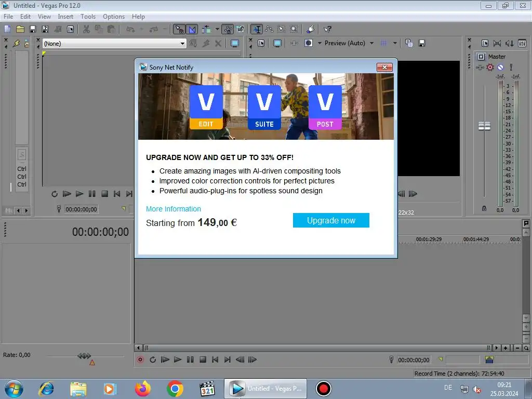Click trimmer external monitor icon
The width and height of the screenshot is (532, 399).
point(234,44)
